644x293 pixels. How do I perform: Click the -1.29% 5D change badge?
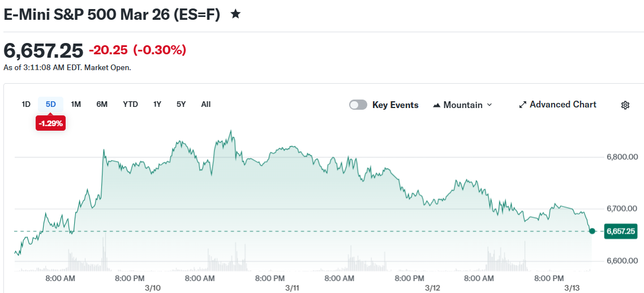(x=50, y=123)
